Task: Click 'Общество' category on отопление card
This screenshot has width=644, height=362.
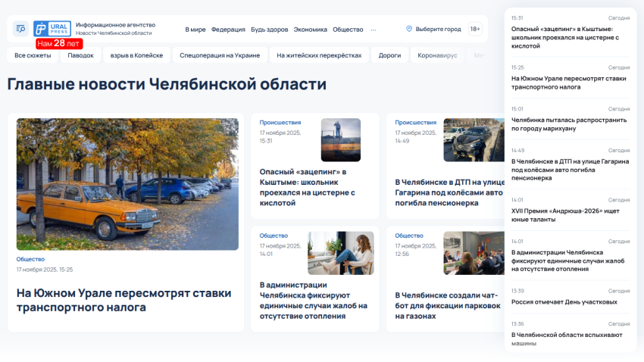Action: [274, 236]
